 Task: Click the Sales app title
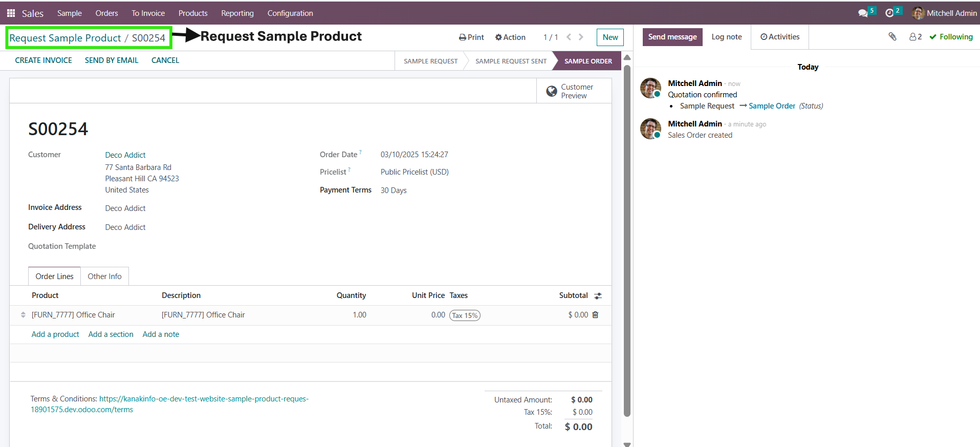pyautogui.click(x=32, y=13)
